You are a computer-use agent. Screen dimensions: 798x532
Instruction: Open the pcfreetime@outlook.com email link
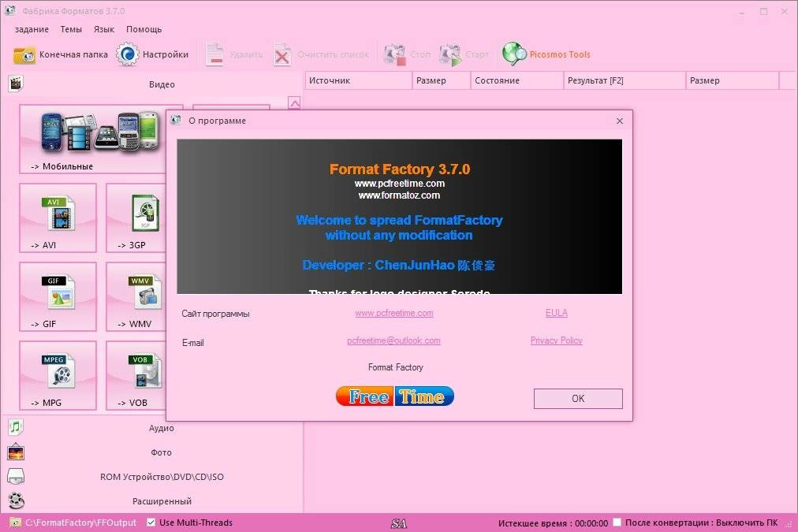(394, 340)
